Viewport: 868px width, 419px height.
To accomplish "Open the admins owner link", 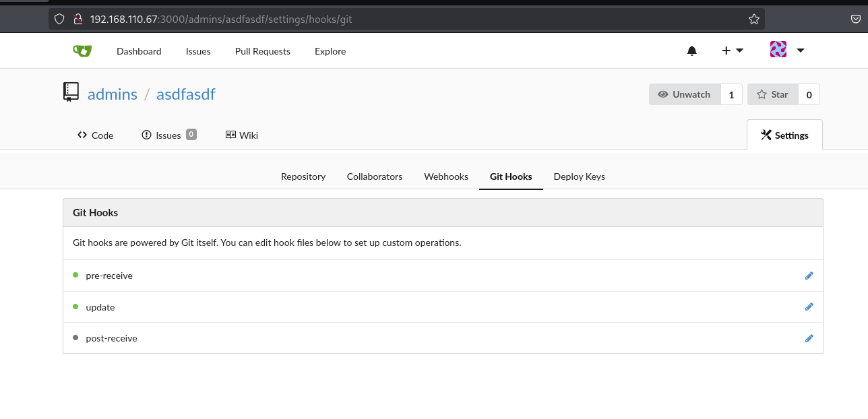I will tap(113, 94).
